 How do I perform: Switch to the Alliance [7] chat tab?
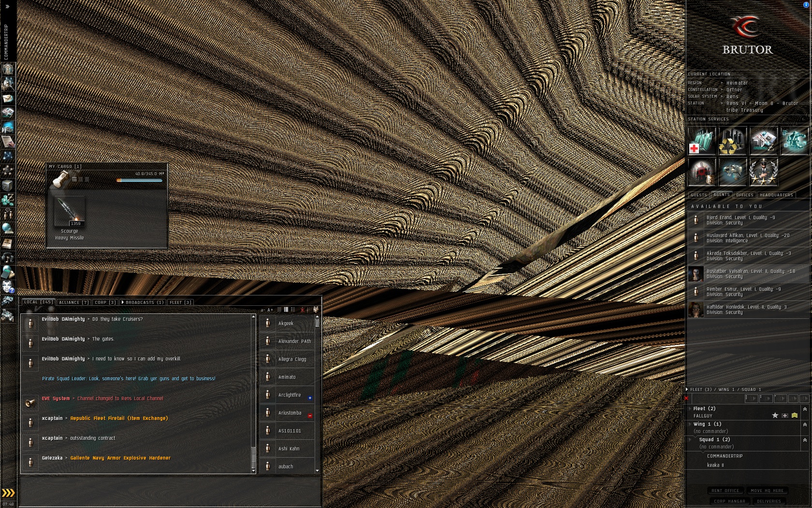coord(74,302)
